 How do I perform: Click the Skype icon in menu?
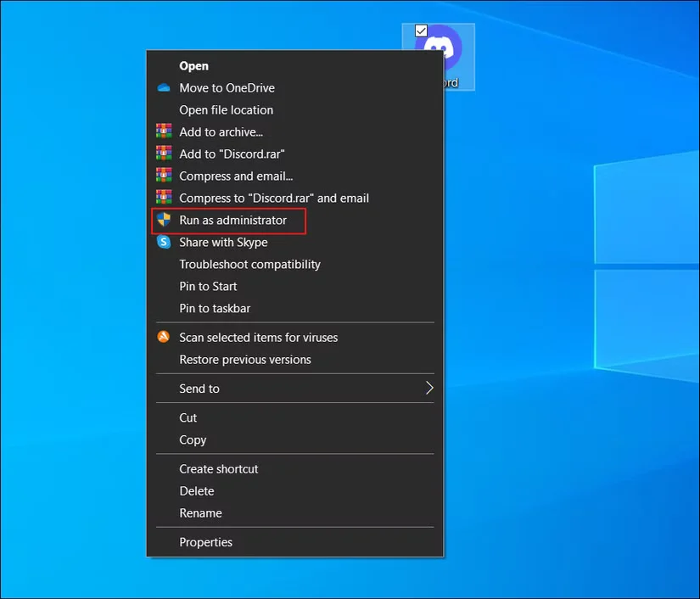(x=164, y=243)
